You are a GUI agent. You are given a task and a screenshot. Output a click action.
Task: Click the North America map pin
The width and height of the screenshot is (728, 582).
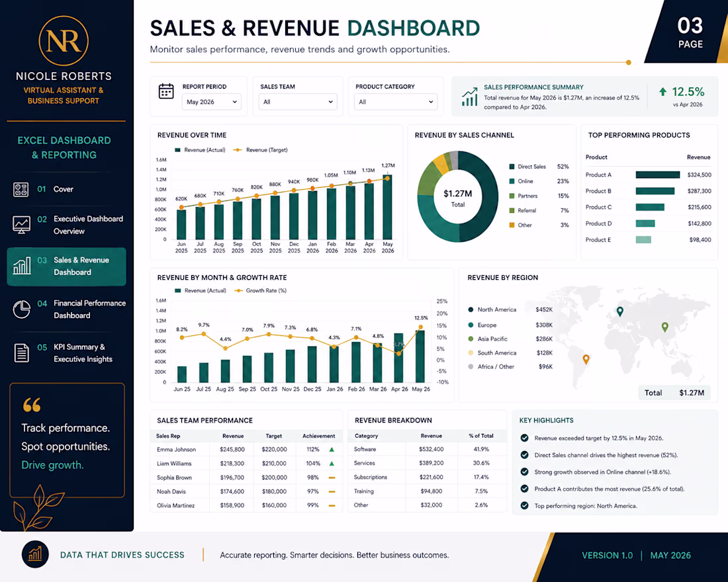[x=620, y=312]
